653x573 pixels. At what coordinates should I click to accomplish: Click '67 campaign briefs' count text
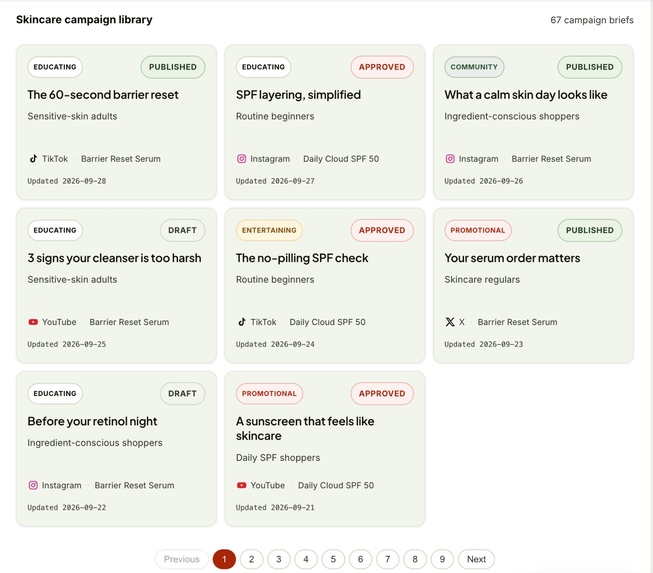click(x=592, y=20)
